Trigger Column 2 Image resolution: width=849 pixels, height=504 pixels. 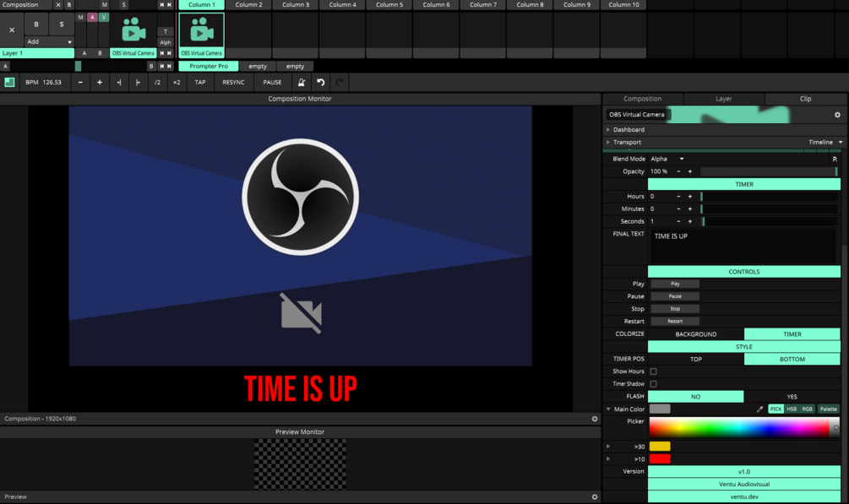pyautogui.click(x=248, y=5)
